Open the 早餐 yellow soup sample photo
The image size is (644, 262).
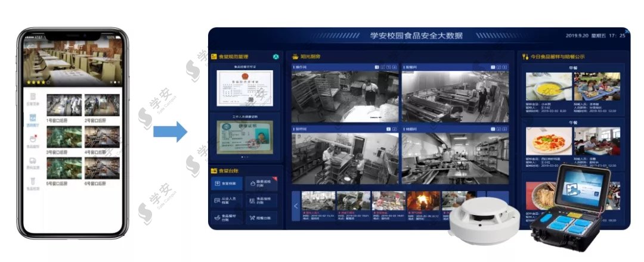click(549, 86)
